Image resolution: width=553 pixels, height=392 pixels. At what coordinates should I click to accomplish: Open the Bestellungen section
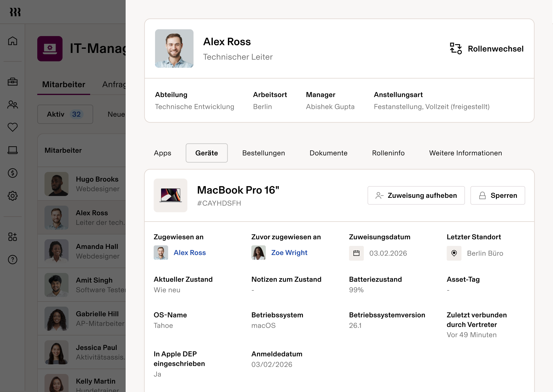point(263,153)
